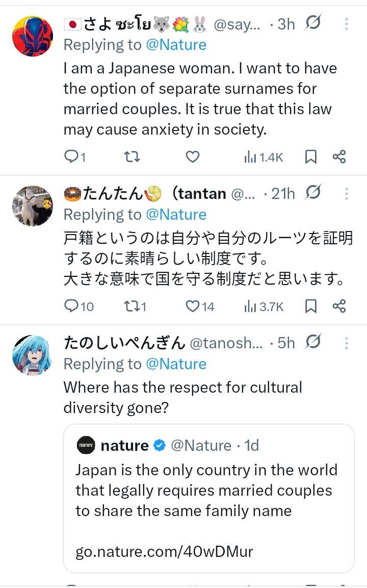Open reply icon with 10 replies

pyautogui.click(x=71, y=306)
